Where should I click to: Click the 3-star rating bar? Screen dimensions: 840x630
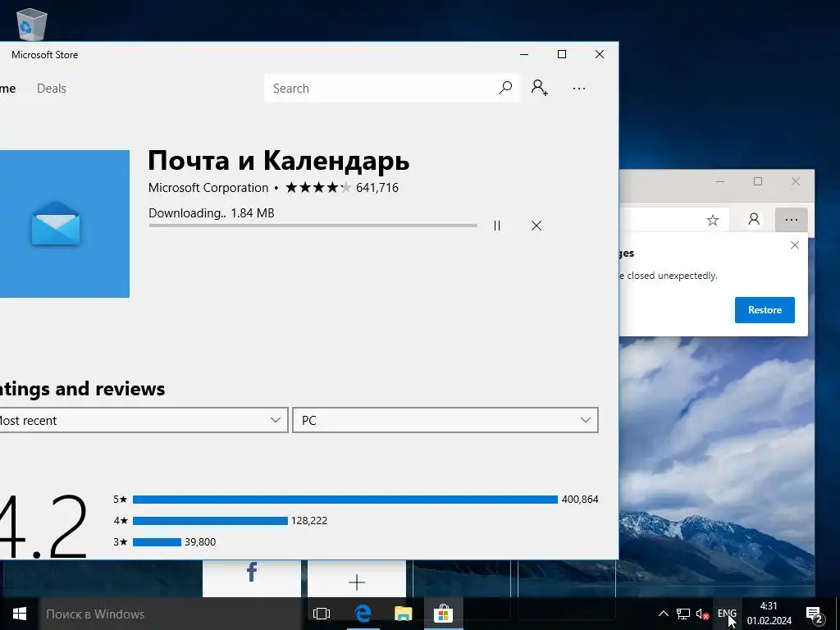coord(157,542)
